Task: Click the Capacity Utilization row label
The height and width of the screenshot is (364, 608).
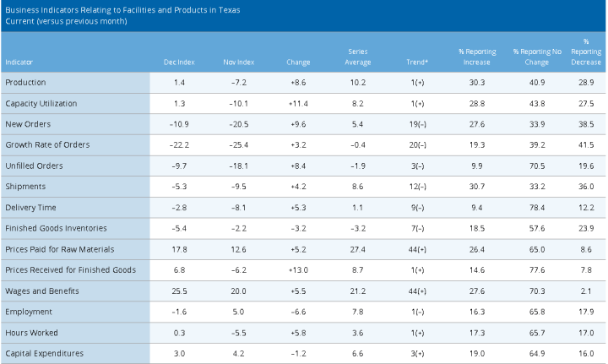Action: [x=41, y=104]
